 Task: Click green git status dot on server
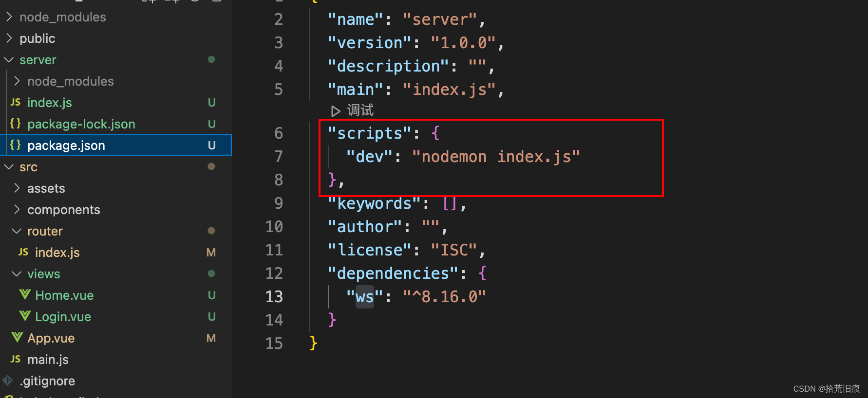211,59
